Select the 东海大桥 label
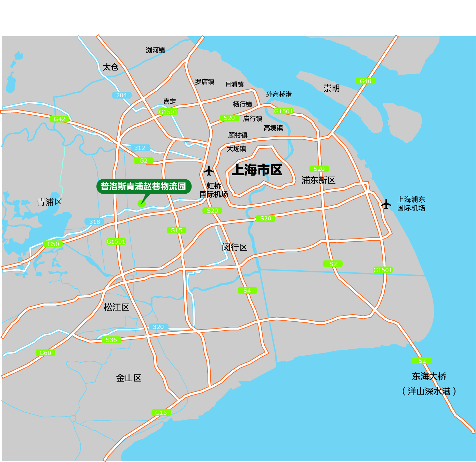This screenshot has width=476, height=462. (429, 376)
